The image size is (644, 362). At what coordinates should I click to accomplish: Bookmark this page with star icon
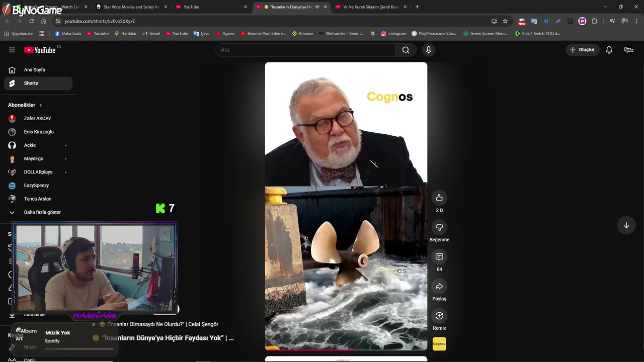click(x=505, y=21)
